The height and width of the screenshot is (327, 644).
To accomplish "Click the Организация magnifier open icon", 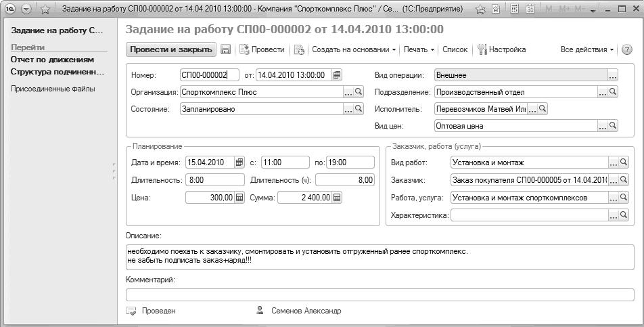I will pos(359,92).
